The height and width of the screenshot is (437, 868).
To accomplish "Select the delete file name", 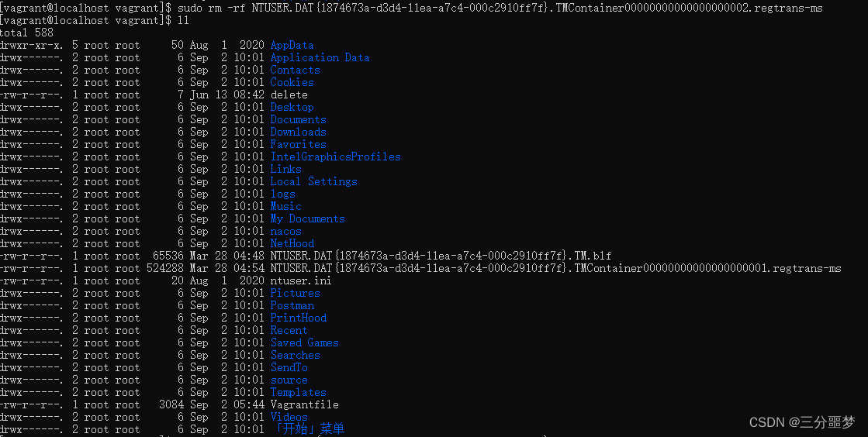I will pos(289,95).
